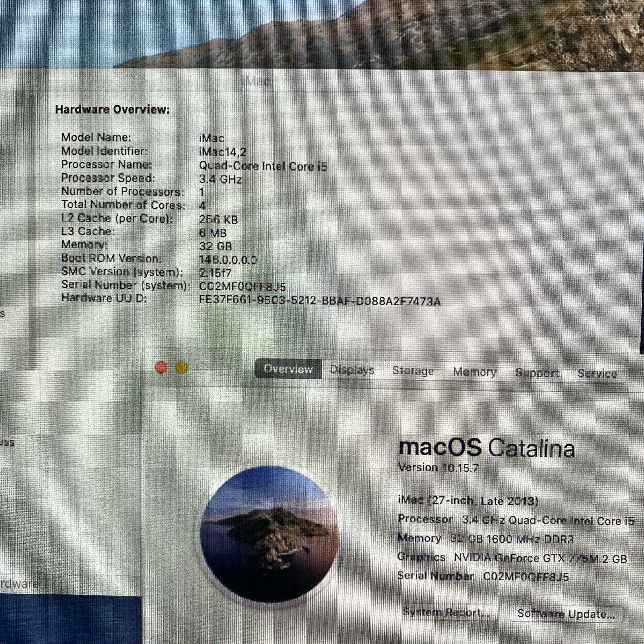Open the Displays tab
This screenshot has height=644, width=644.
(352, 370)
